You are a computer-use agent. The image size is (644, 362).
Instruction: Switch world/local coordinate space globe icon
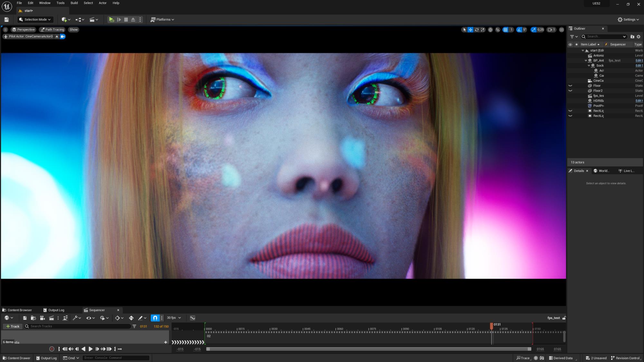pos(490,30)
